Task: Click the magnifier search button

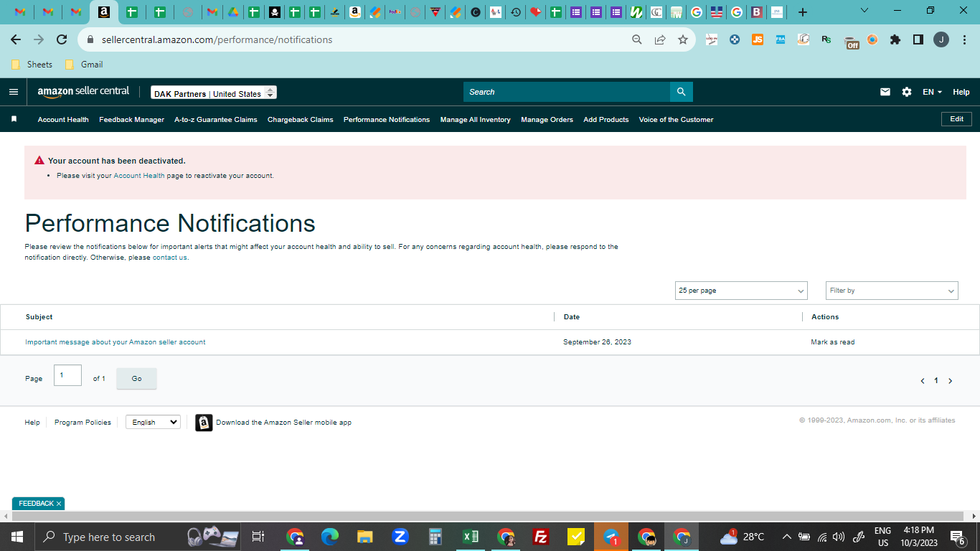Action: [x=681, y=92]
